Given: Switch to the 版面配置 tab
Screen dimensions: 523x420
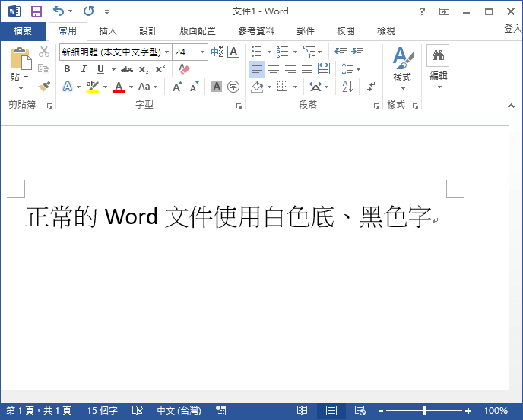Looking at the screenshot, I should 198,31.
